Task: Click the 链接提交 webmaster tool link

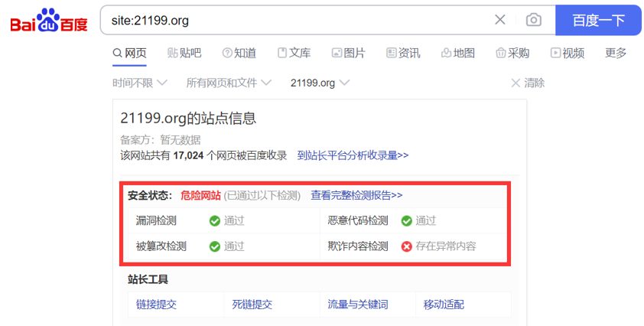Action: click(x=156, y=305)
